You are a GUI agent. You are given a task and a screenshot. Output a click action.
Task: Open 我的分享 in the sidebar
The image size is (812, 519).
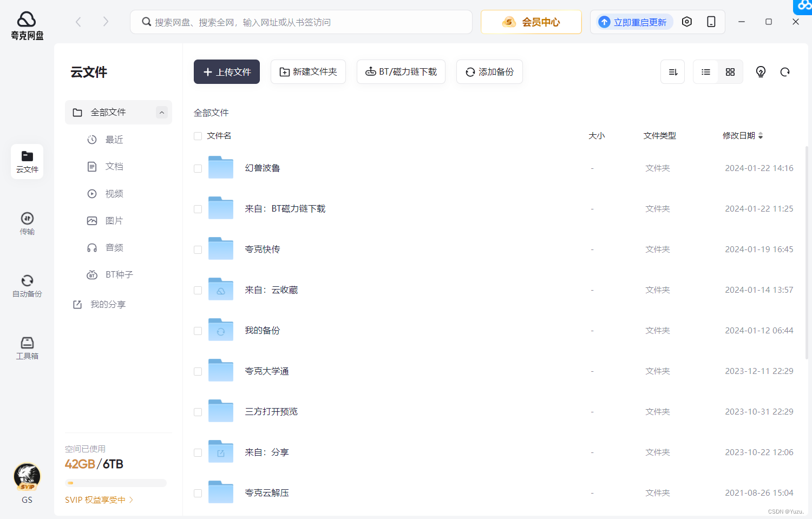coord(108,304)
